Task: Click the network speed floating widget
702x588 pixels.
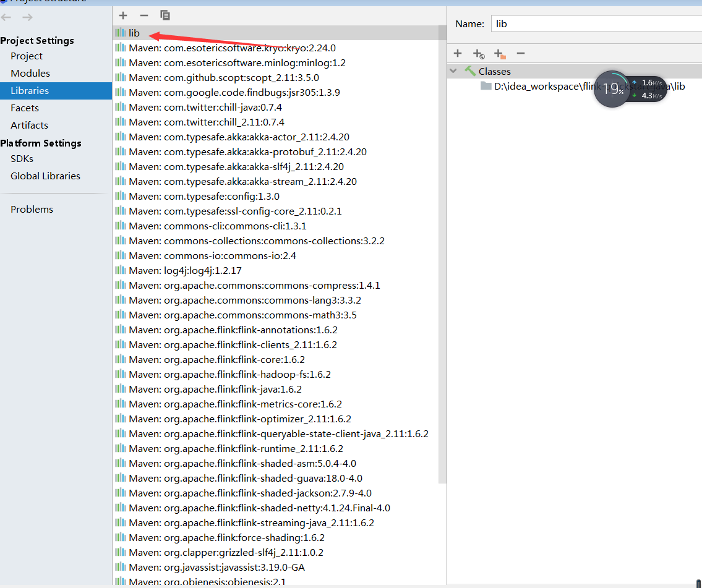Action: click(x=630, y=88)
